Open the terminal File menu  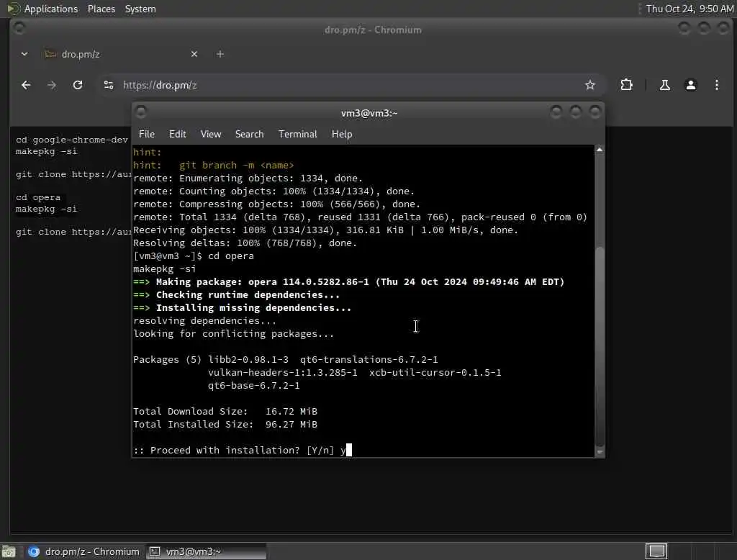pos(147,134)
